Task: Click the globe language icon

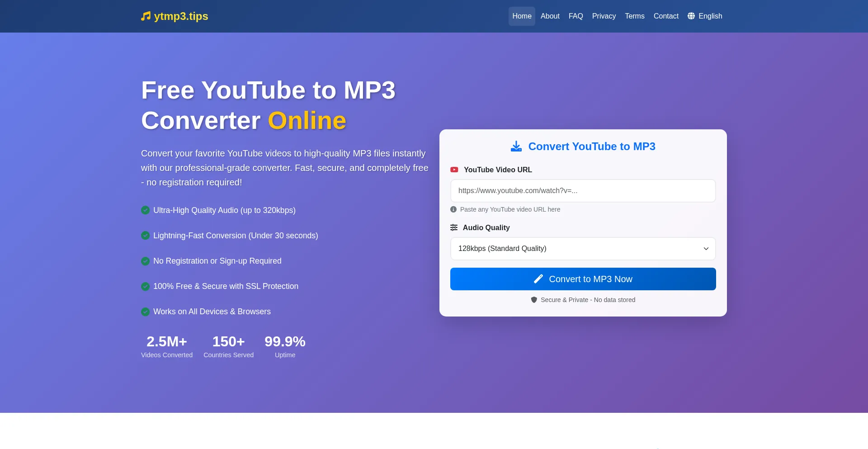Action: pos(691,16)
